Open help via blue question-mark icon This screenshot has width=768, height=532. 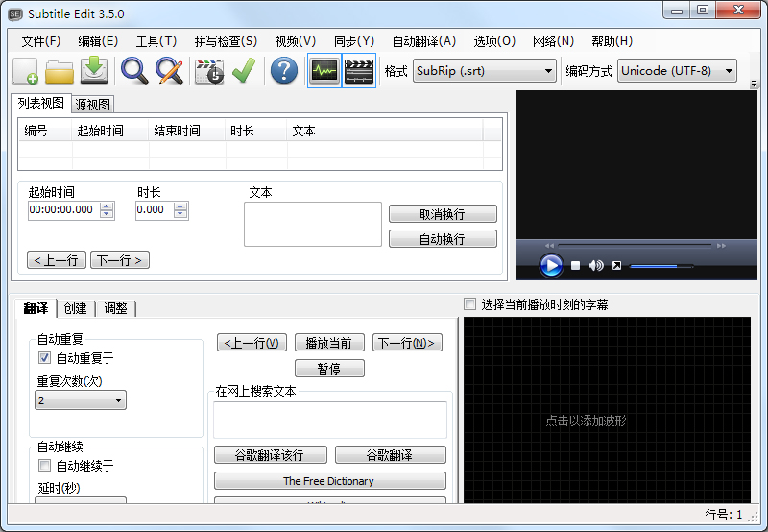click(284, 70)
